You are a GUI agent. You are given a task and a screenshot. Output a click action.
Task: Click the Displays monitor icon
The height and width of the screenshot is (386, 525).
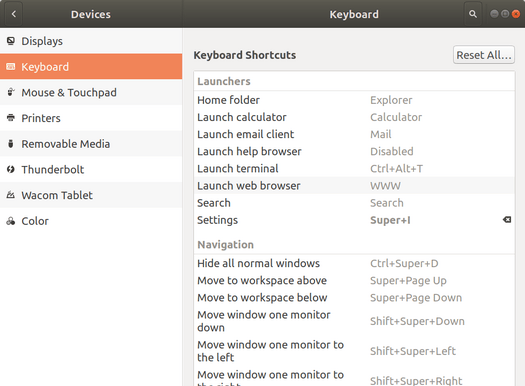pos(11,41)
